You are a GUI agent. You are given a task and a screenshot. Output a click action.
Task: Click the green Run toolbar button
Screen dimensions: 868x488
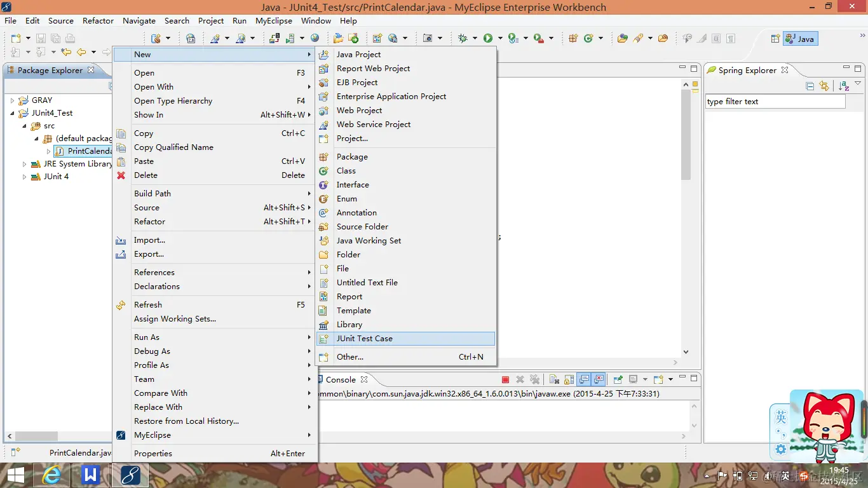488,38
